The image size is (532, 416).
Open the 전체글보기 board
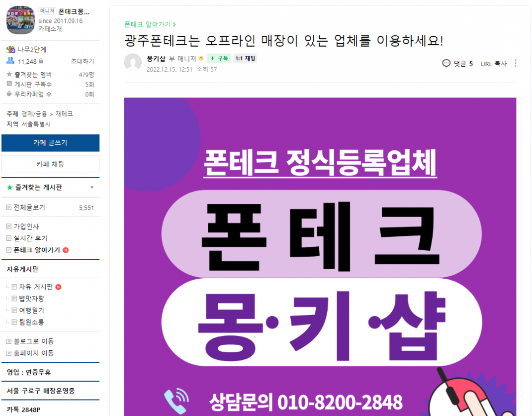tap(29, 208)
